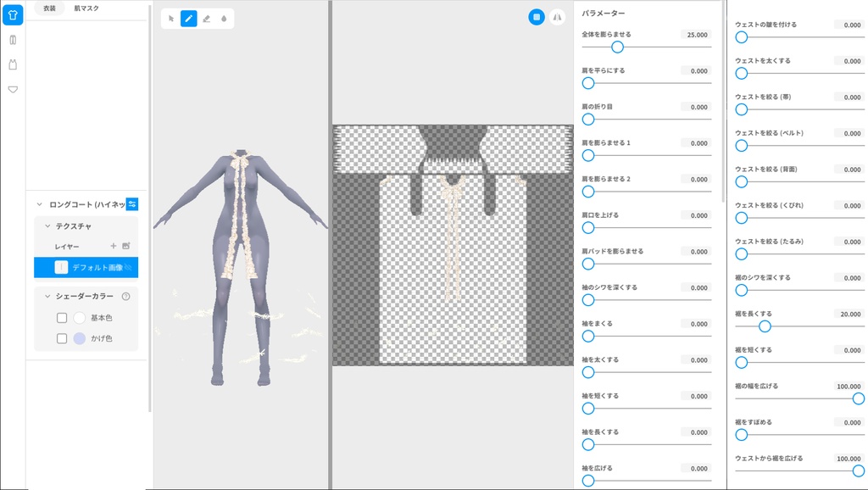Click the parameter panel vertical scrollbar
Viewport: 868px width, 490px height.
tap(723, 102)
